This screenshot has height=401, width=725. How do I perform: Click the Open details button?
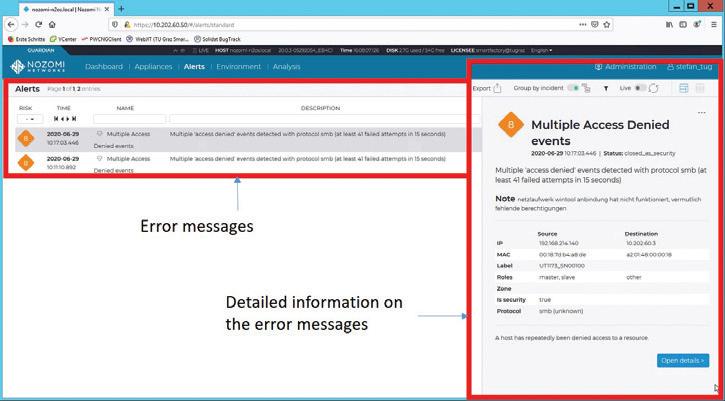(x=682, y=360)
